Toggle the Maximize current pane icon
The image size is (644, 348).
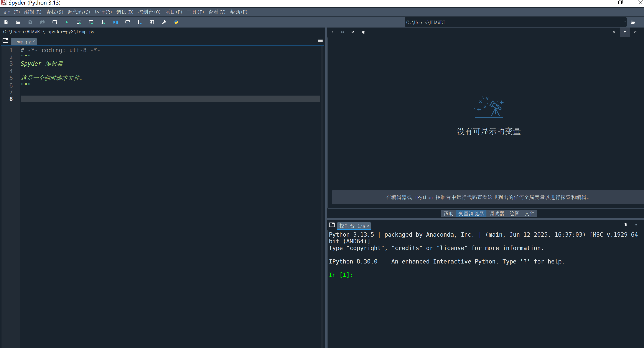coord(152,22)
